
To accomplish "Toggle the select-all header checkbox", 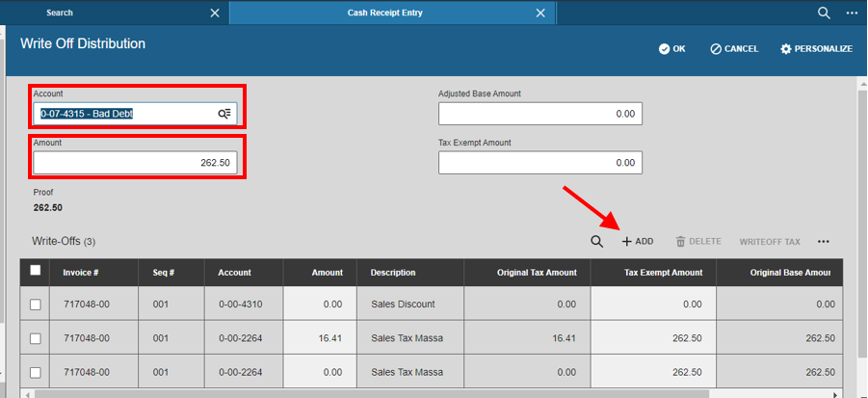I will coord(36,271).
